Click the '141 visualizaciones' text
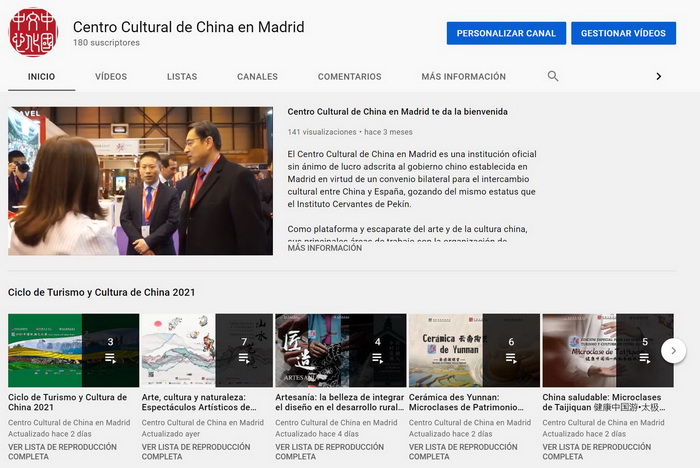Viewport: 700px width, 468px height. click(x=322, y=132)
